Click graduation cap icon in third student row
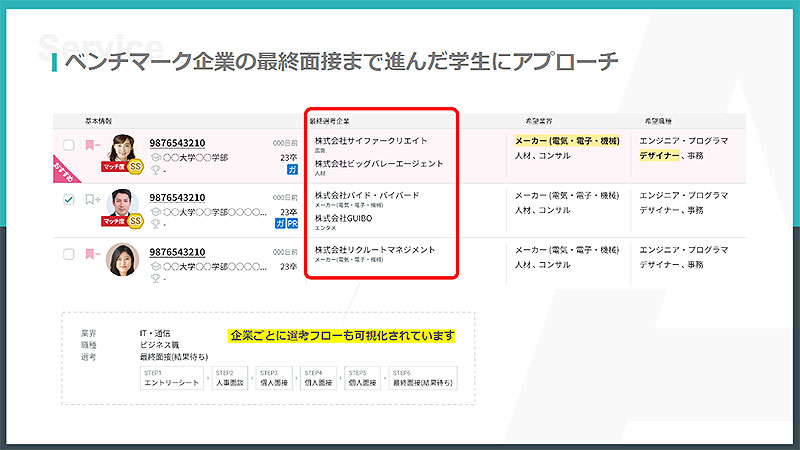The width and height of the screenshot is (800, 450). [155, 267]
